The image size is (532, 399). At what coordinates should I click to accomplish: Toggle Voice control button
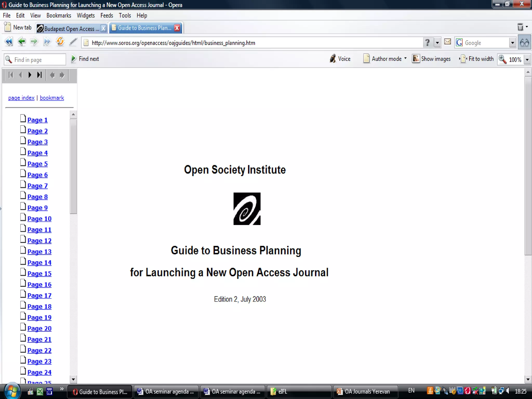(x=340, y=59)
